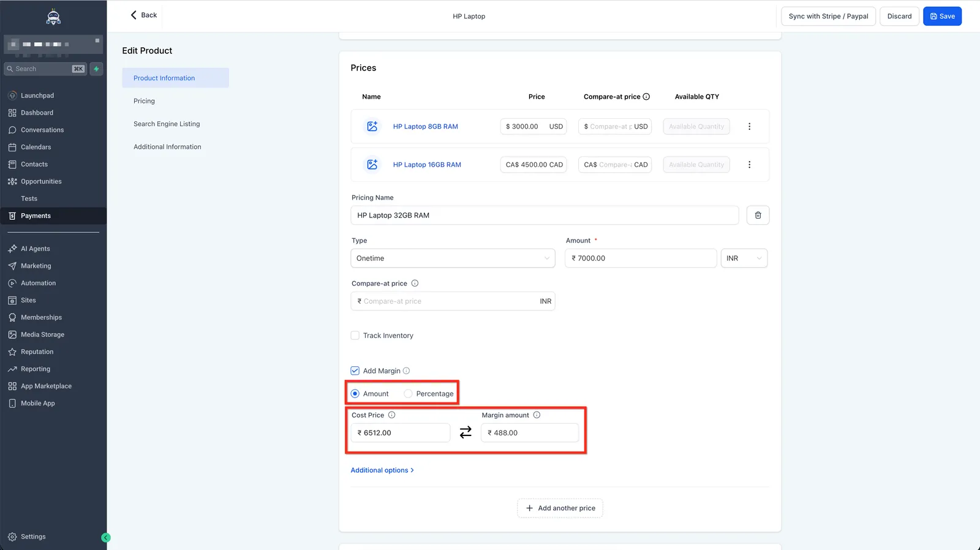Open the HP Laptop 8GB RAM link
The image size is (980, 550).
click(x=426, y=126)
